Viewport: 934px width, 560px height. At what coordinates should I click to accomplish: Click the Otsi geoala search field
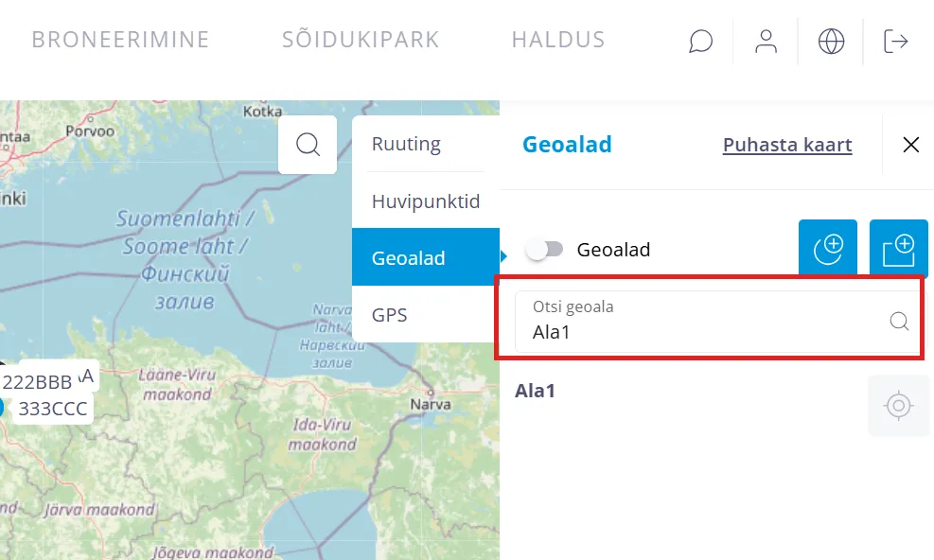click(x=700, y=323)
